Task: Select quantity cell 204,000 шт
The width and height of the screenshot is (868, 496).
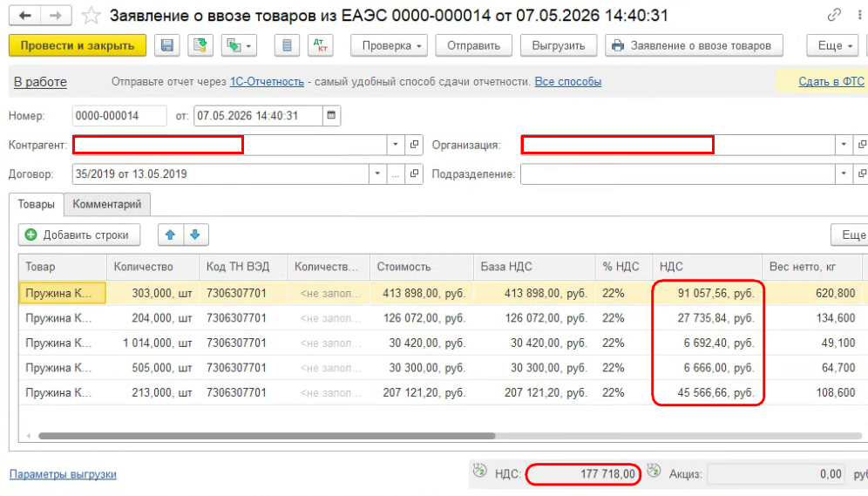Action: point(153,318)
